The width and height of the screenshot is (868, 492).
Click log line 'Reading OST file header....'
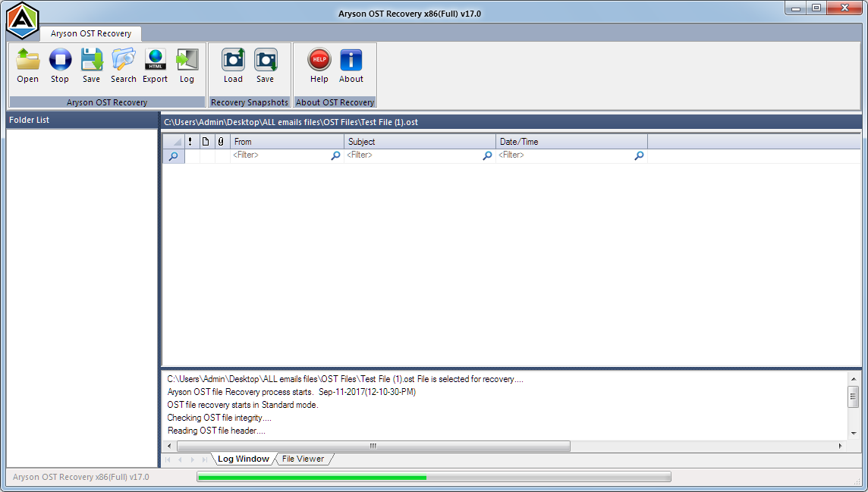(x=216, y=431)
